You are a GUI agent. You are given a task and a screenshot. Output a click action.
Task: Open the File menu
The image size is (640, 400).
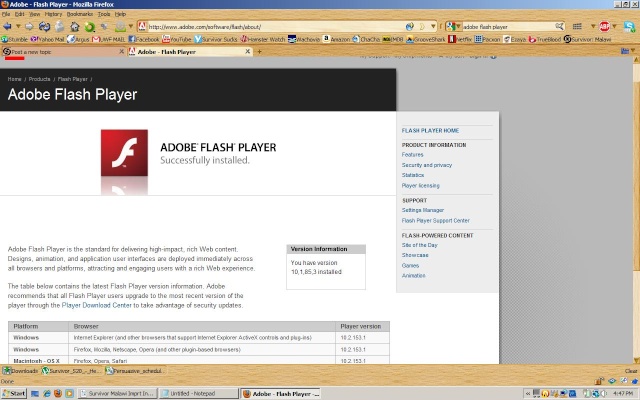point(6,14)
